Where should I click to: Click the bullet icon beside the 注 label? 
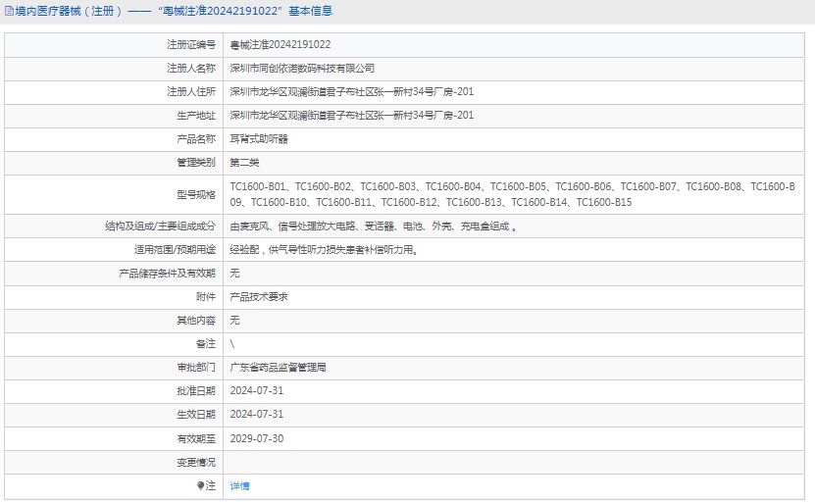coord(200,485)
